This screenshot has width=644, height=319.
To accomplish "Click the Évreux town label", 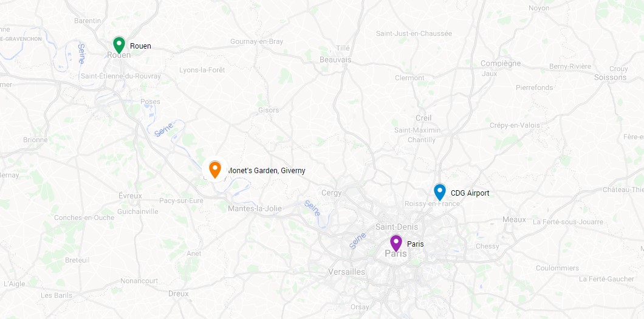I will point(130,196).
